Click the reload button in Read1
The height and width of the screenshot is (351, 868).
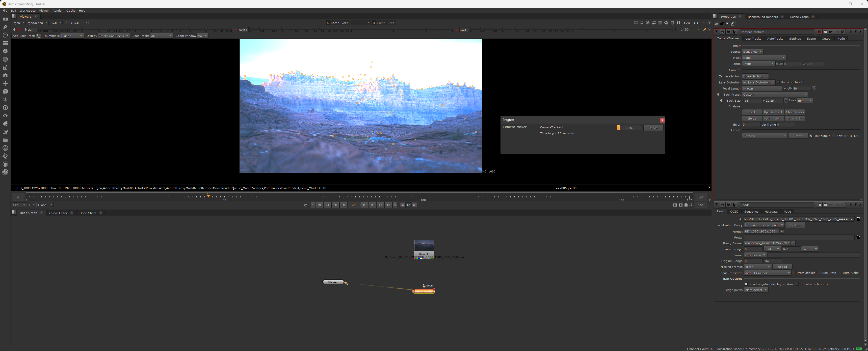pyautogui.click(x=782, y=267)
